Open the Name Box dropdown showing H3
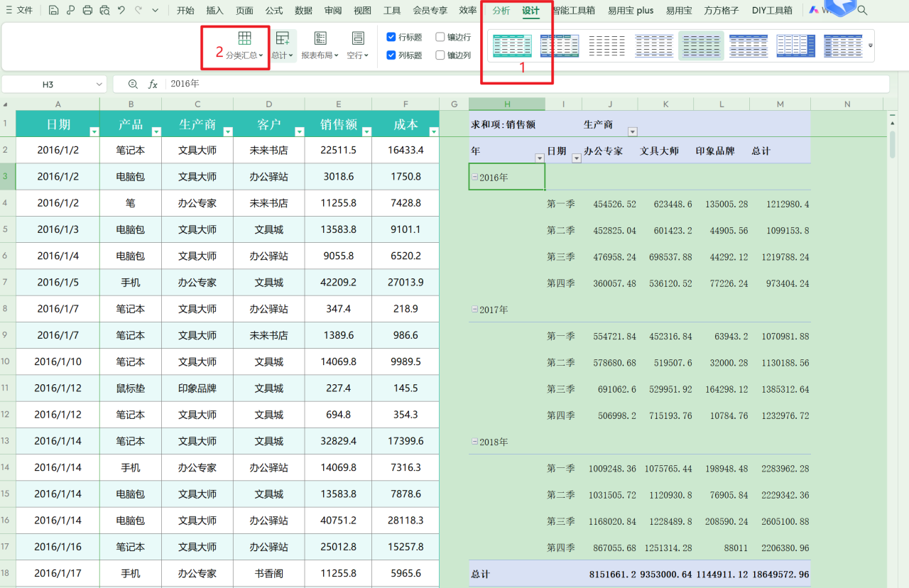 coord(99,85)
